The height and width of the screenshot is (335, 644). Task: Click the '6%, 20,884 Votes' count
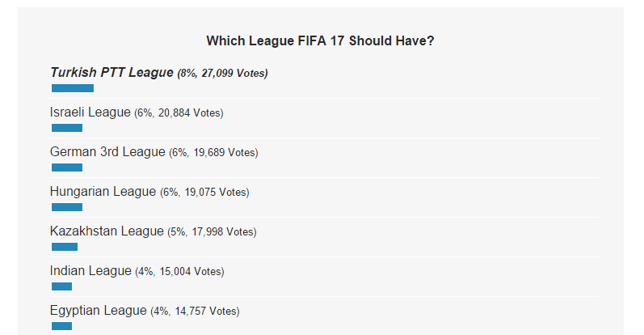tap(179, 112)
